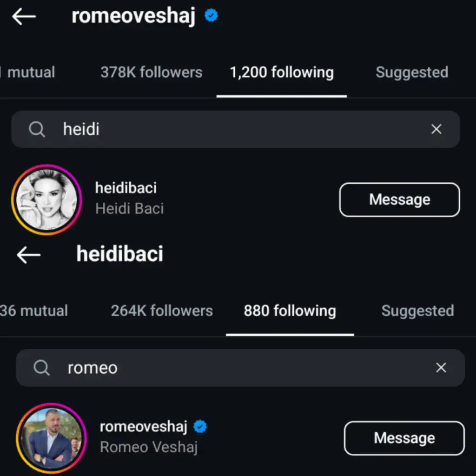Focus the search field containing "heidi"
This screenshot has height=476, width=476.
pos(232,129)
